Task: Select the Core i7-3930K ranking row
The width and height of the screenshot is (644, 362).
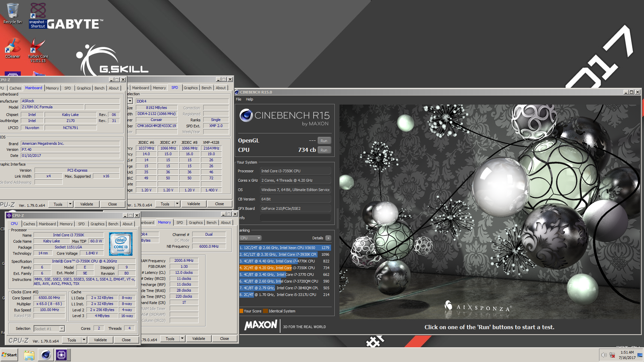Action: [x=285, y=254]
